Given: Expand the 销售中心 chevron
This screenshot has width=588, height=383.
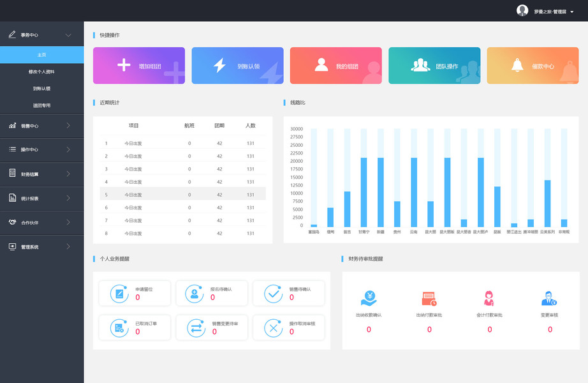Looking at the screenshot, I should pyautogui.click(x=68, y=125).
